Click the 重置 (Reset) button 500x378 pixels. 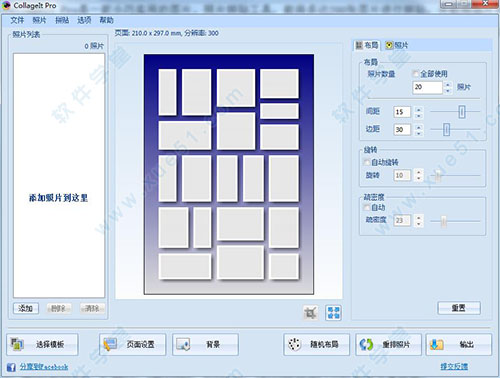point(459,308)
